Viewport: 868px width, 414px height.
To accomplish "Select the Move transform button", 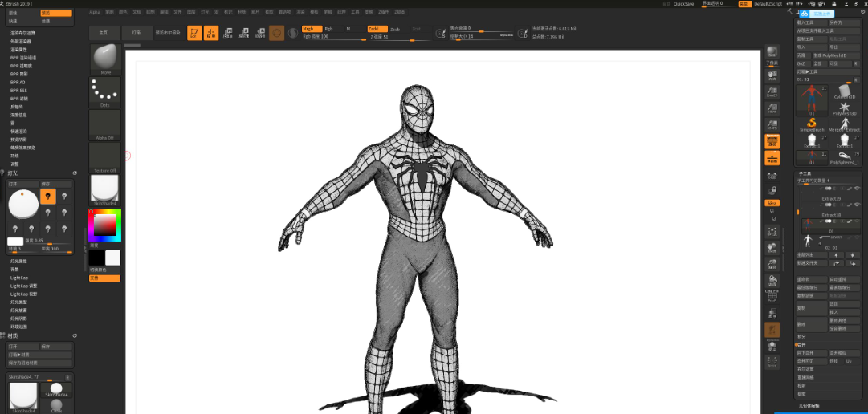I will pos(227,33).
